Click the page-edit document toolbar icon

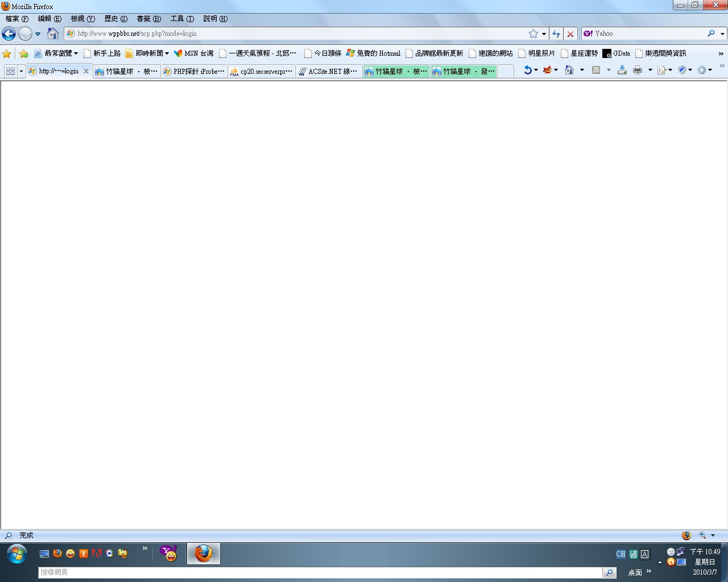[x=661, y=70]
